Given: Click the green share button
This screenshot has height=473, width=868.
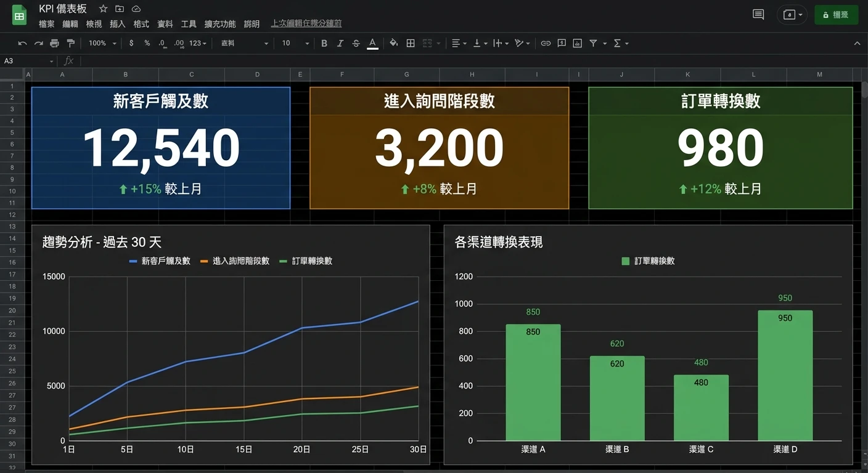Looking at the screenshot, I should 836,15.
